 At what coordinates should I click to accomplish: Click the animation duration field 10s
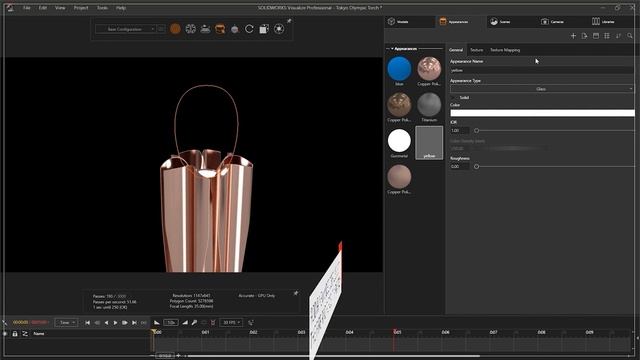[171, 322]
